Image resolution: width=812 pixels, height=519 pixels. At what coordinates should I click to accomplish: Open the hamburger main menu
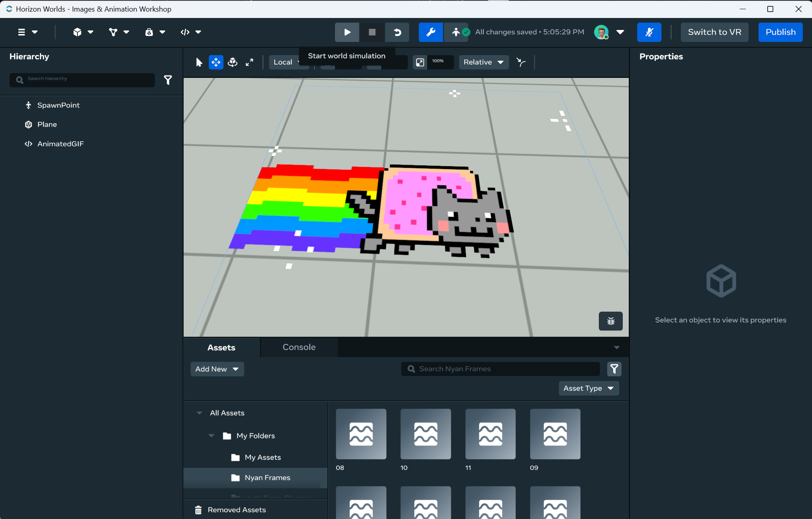[28, 32]
